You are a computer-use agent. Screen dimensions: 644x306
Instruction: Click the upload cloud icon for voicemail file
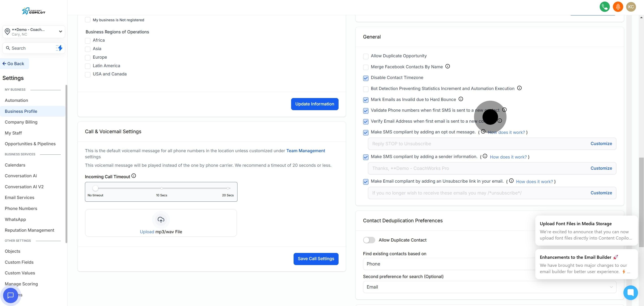pyautogui.click(x=161, y=220)
